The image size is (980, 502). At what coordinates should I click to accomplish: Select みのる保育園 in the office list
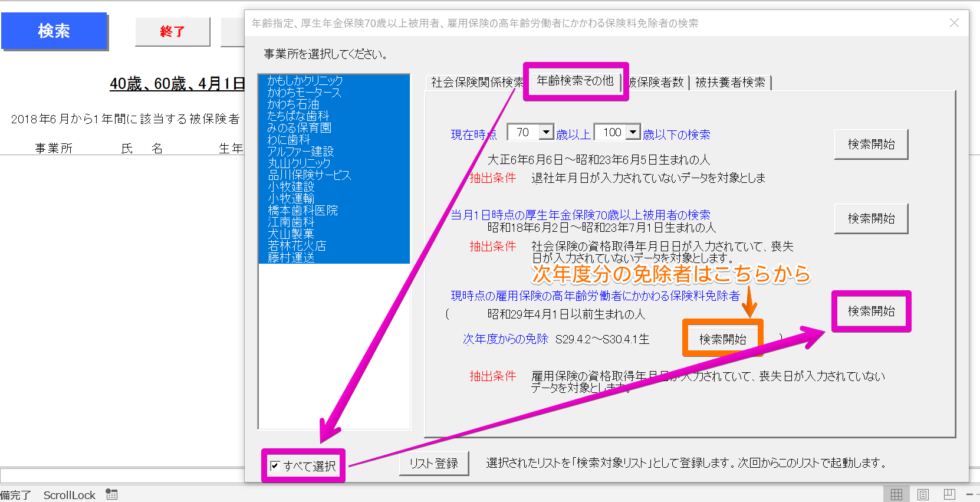334,128
